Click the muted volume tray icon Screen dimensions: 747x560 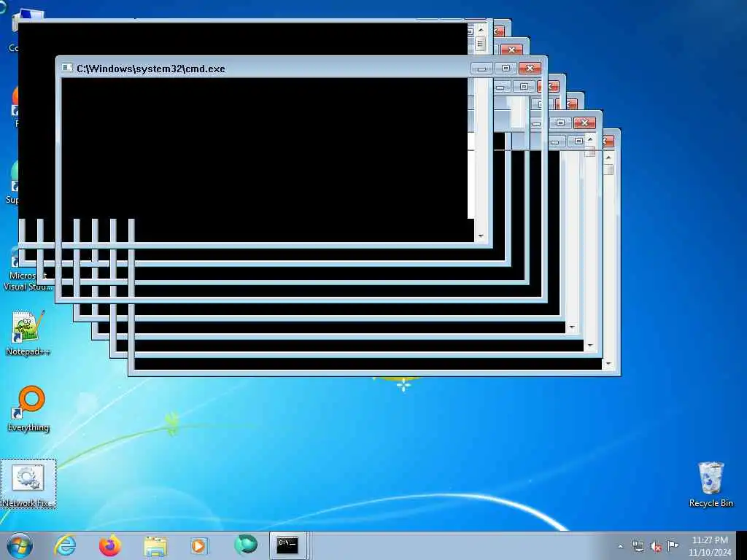tap(656, 547)
